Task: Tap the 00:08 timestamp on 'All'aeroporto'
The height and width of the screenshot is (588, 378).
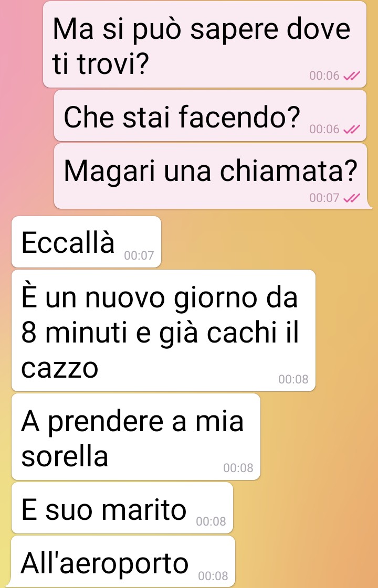Action: point(213,575)
